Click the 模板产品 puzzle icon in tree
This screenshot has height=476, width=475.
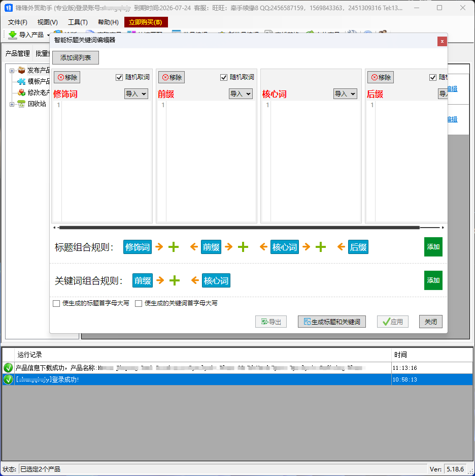point(21,81)
